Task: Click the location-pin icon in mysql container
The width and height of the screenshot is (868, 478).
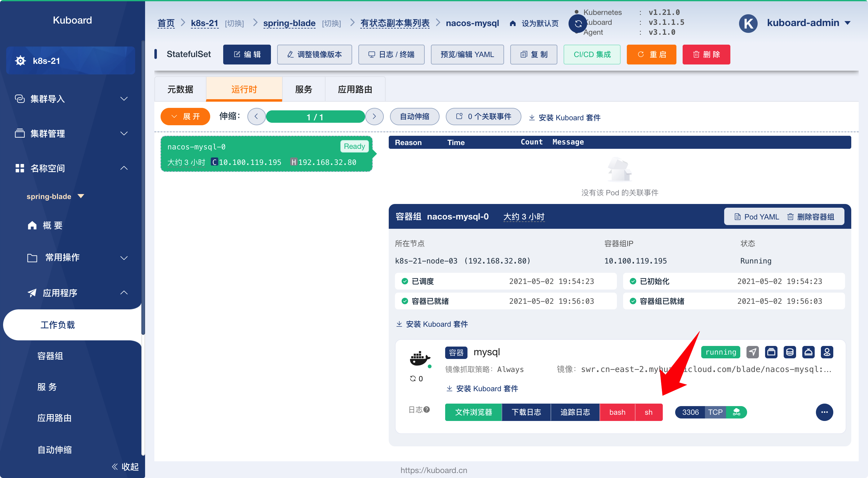Action: (x=827, y=352)
